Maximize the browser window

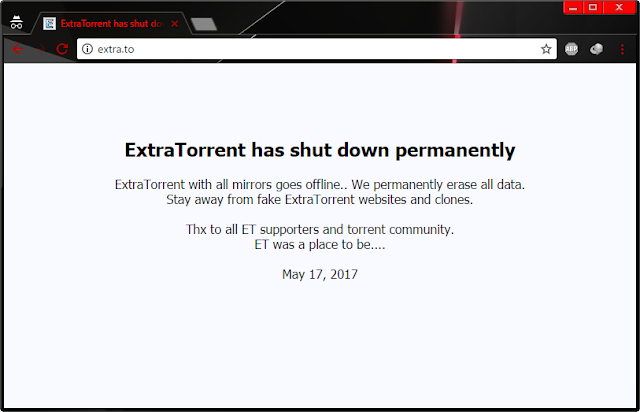pyautogui.click(x=593, y=8)
